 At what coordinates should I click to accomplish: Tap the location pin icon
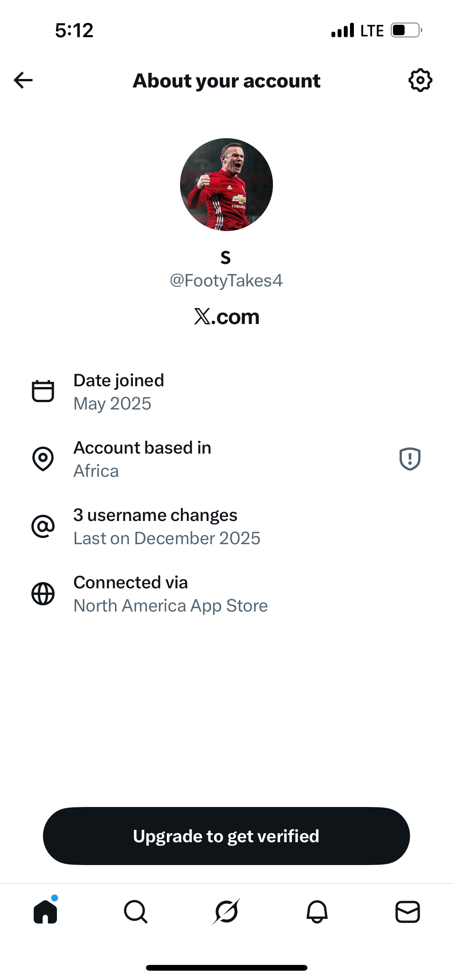[43, 459]
